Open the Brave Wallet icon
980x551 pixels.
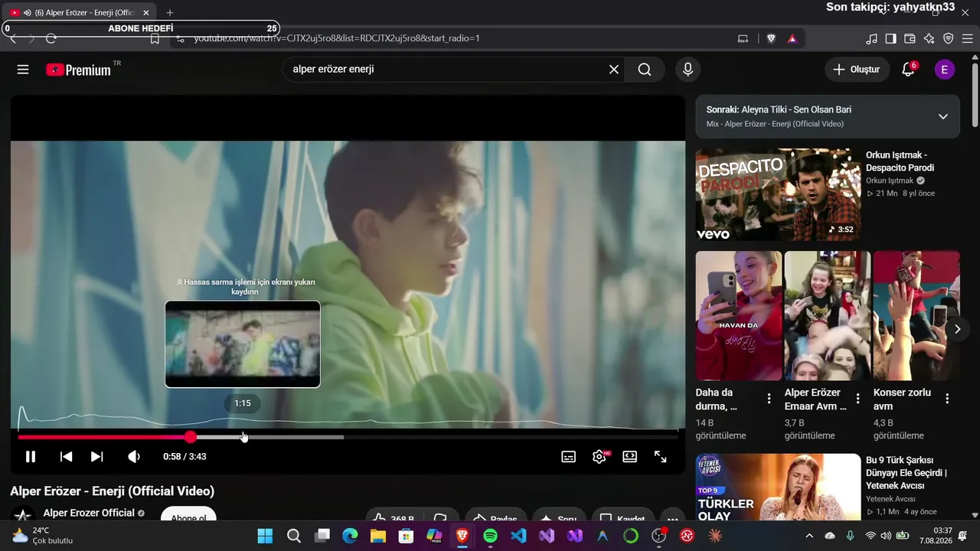tap(910, 38)
